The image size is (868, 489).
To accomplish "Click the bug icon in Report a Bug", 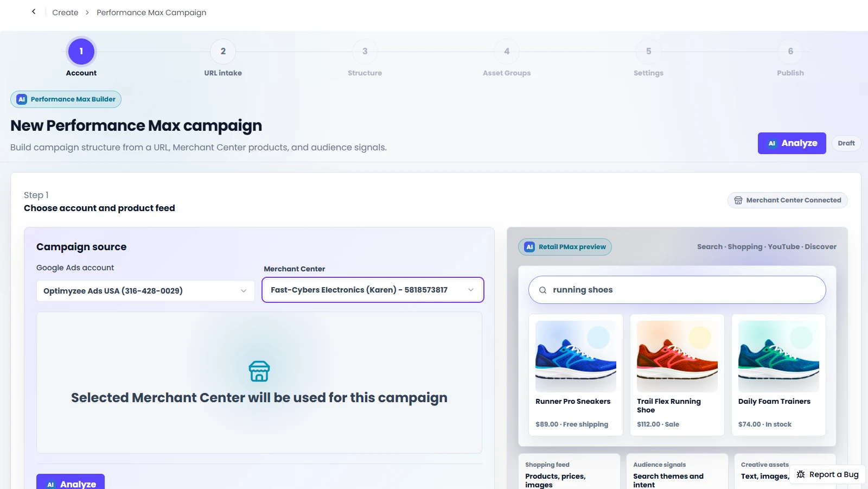I will point(801,474).
